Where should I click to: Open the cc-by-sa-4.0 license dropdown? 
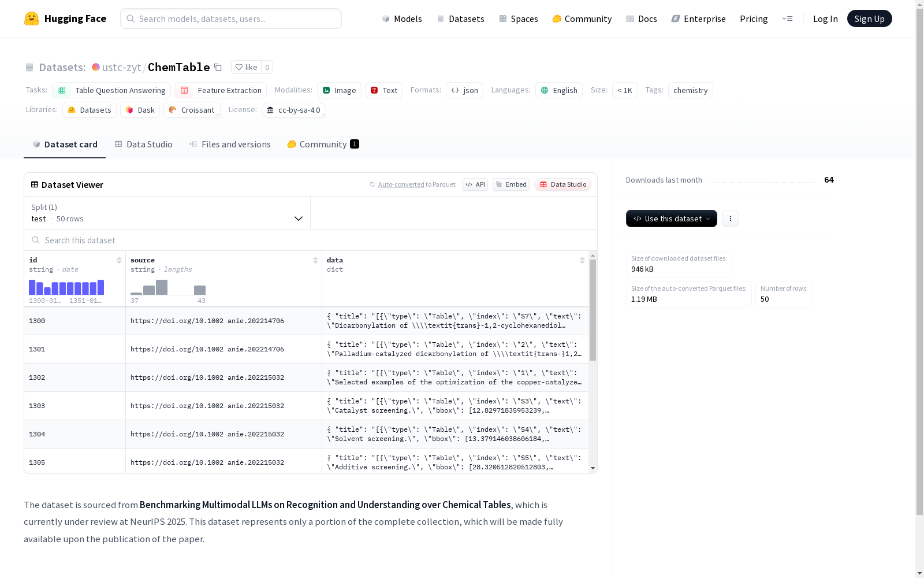point(294,110)
